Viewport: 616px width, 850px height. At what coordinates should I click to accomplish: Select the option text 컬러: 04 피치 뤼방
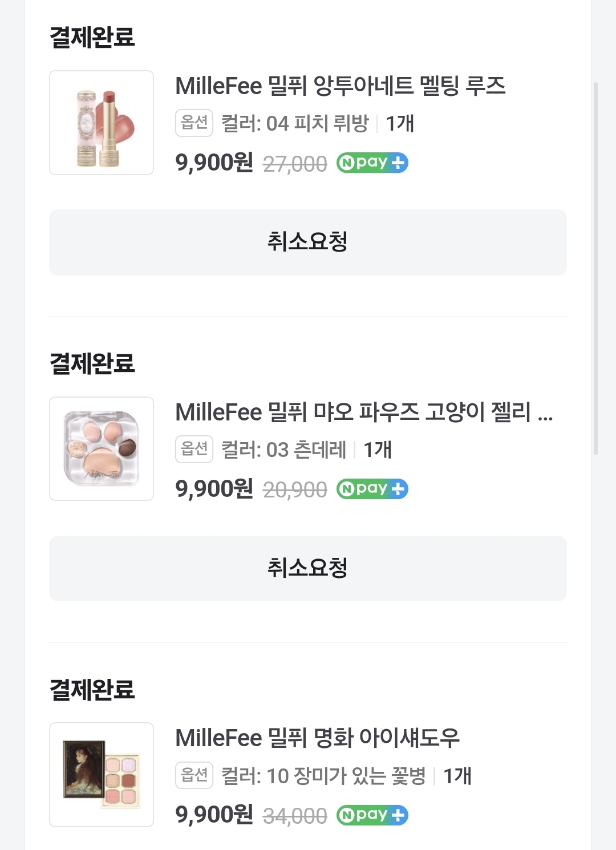click(x=295, y=124)
